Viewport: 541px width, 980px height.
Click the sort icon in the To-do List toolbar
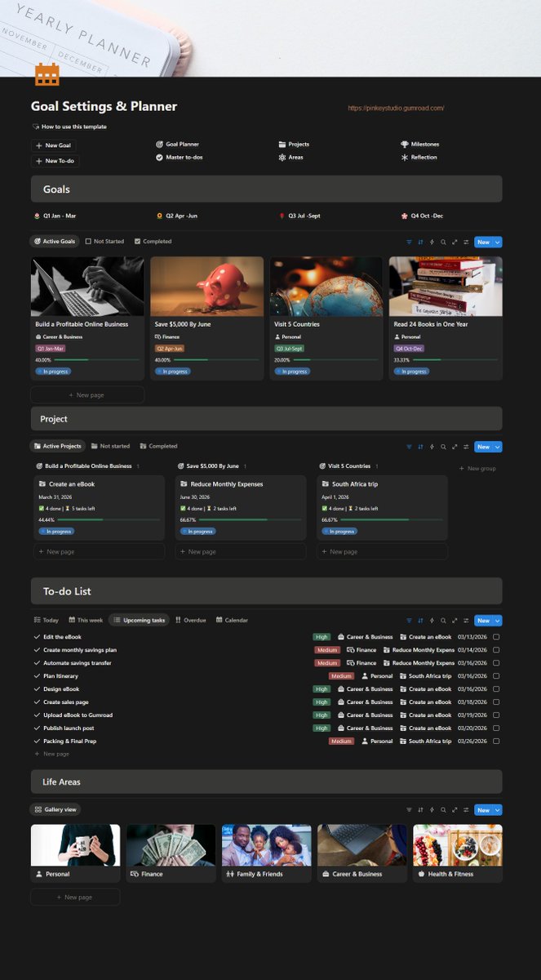[421, 621]
